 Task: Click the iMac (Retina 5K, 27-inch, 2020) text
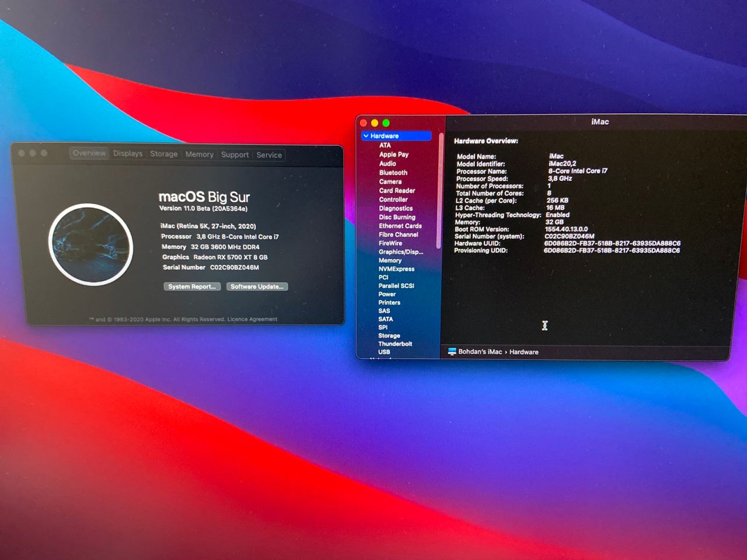[x=208, y=226]
